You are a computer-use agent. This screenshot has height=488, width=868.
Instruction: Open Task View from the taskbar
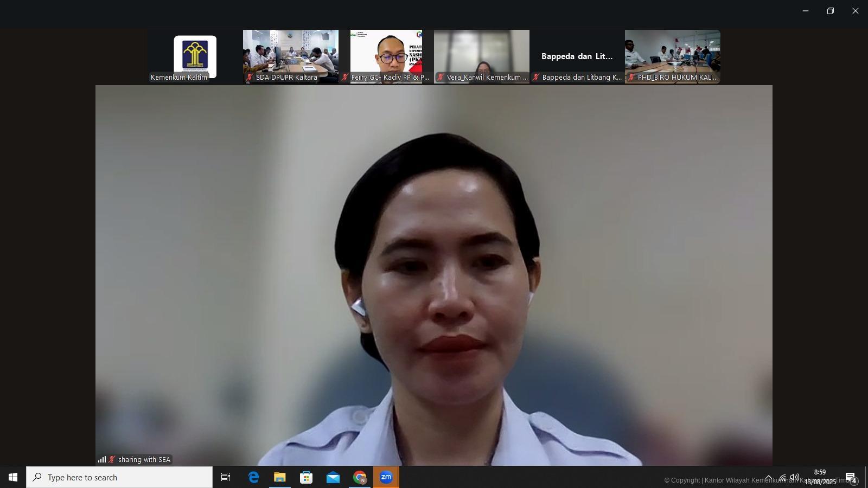[x=226, y=477]
